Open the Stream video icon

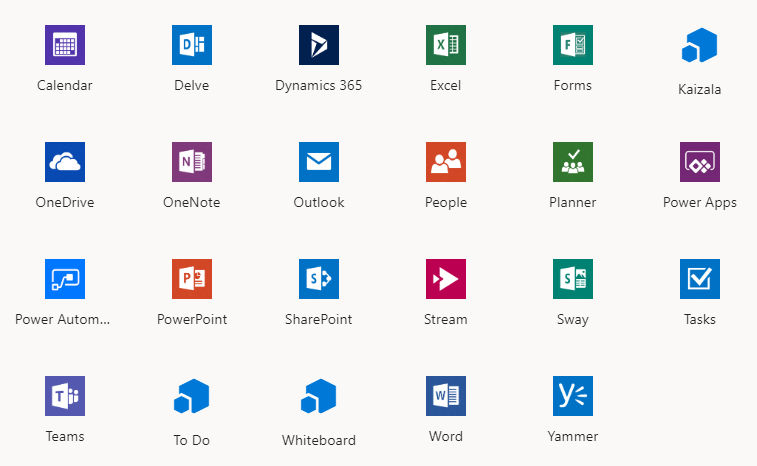click(446, 279)
